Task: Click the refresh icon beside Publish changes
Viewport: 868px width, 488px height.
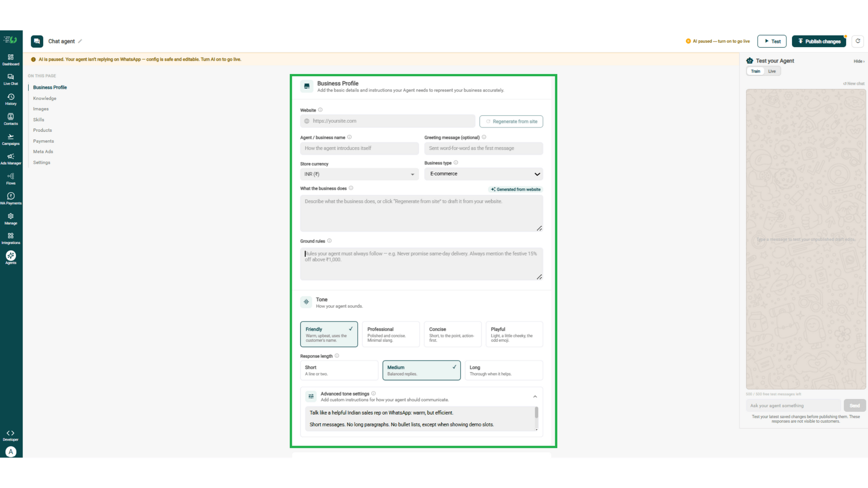Action: click(x=858, y=41)
